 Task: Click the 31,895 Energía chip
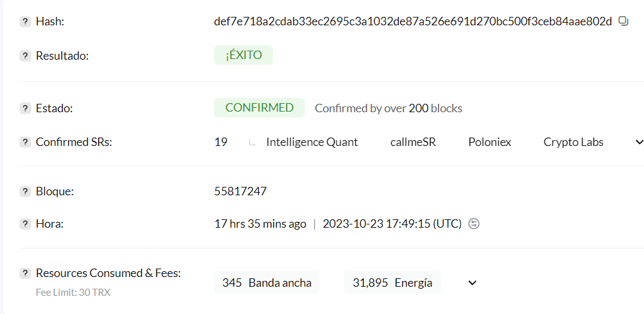pos(392,283)
